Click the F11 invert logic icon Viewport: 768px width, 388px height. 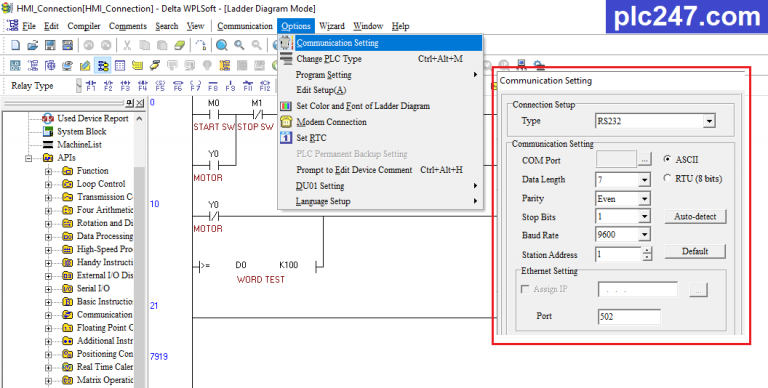pos(247,86)
